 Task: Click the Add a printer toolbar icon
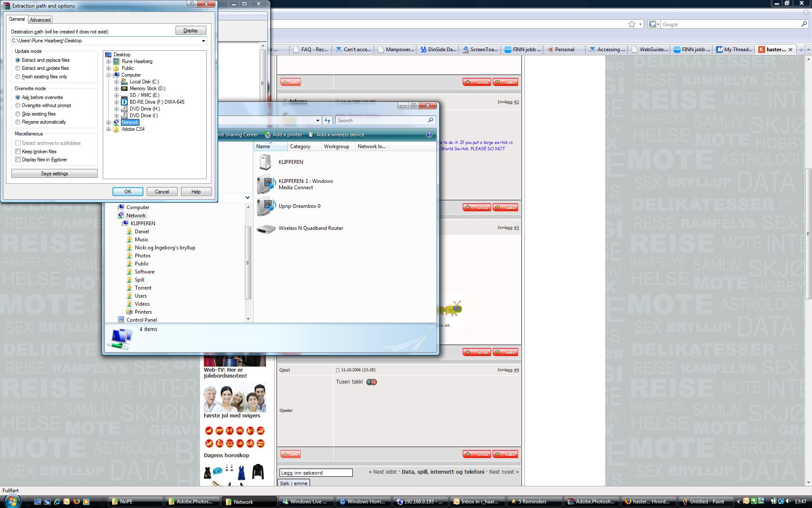click(267, 135)
